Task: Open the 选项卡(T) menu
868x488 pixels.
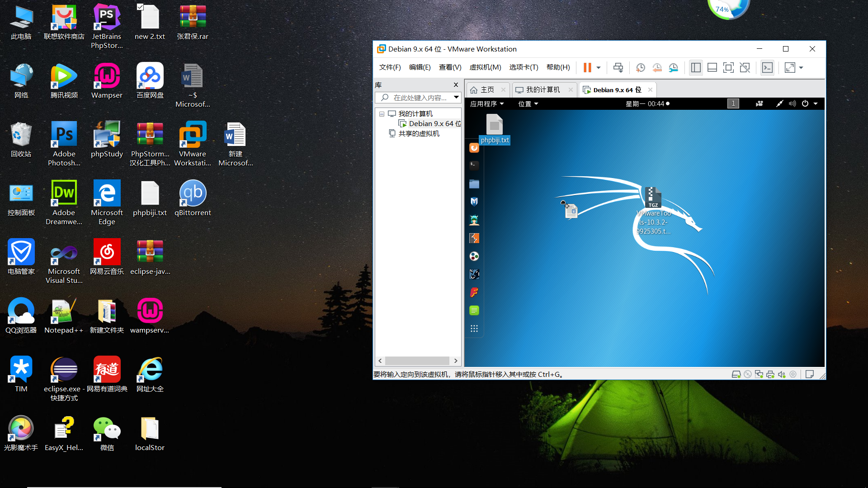Action: [524, 67]
